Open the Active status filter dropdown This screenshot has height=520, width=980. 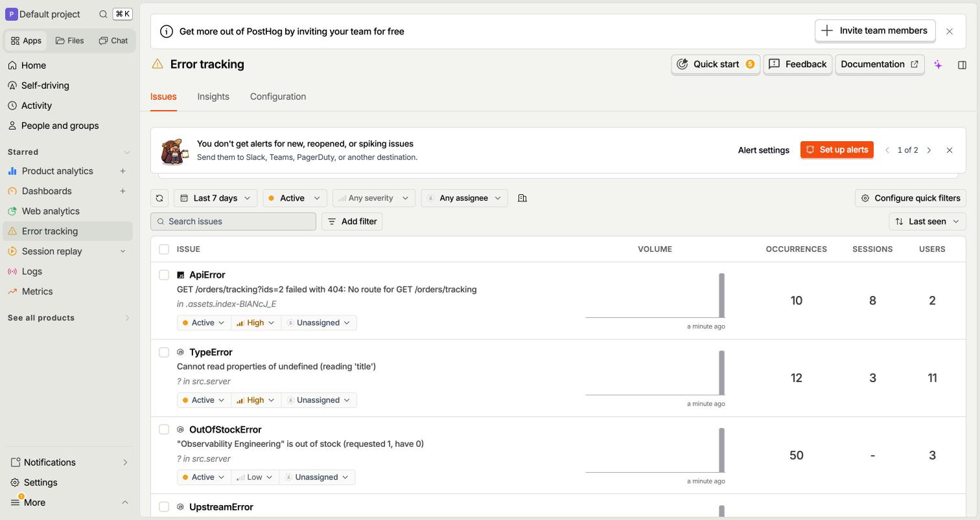click(295, 198)
